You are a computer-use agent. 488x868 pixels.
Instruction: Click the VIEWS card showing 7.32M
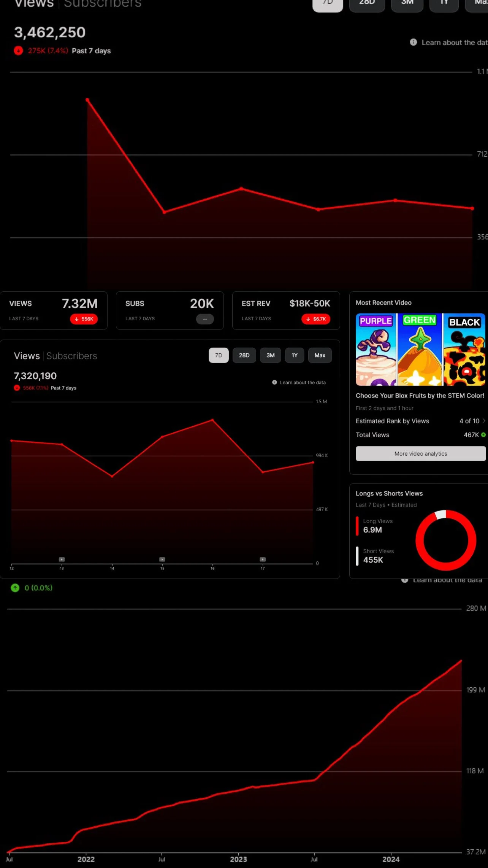coord(54,310)
